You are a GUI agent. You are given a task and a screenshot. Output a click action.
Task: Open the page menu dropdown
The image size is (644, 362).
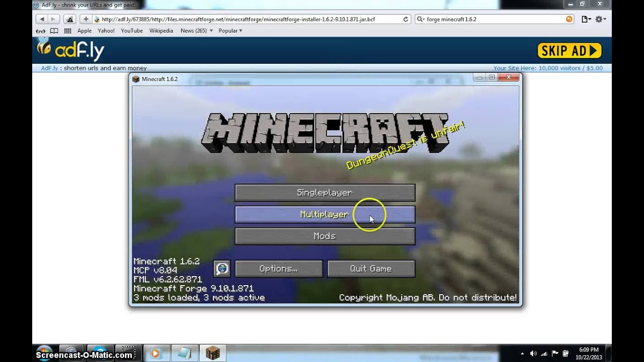(x=585, y=19)
